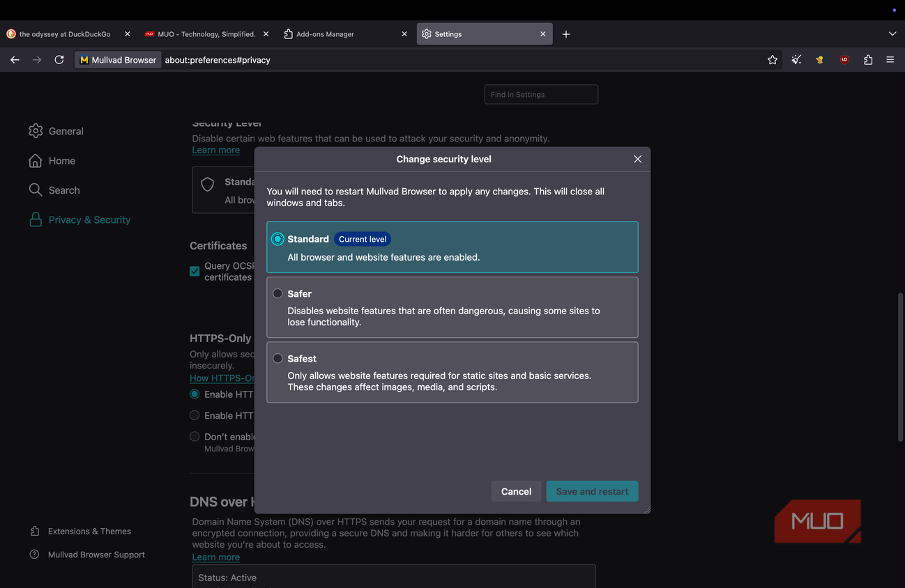Close the MUO tab

[266, 34]
